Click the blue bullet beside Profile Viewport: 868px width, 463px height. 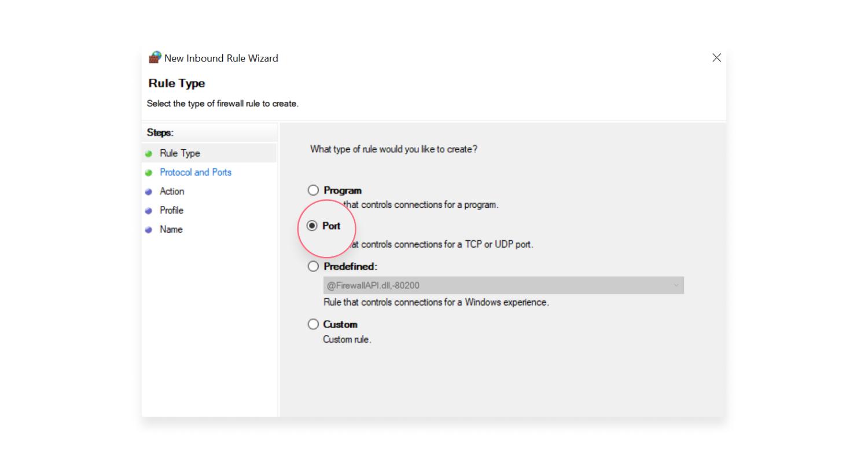coord(149,211)
